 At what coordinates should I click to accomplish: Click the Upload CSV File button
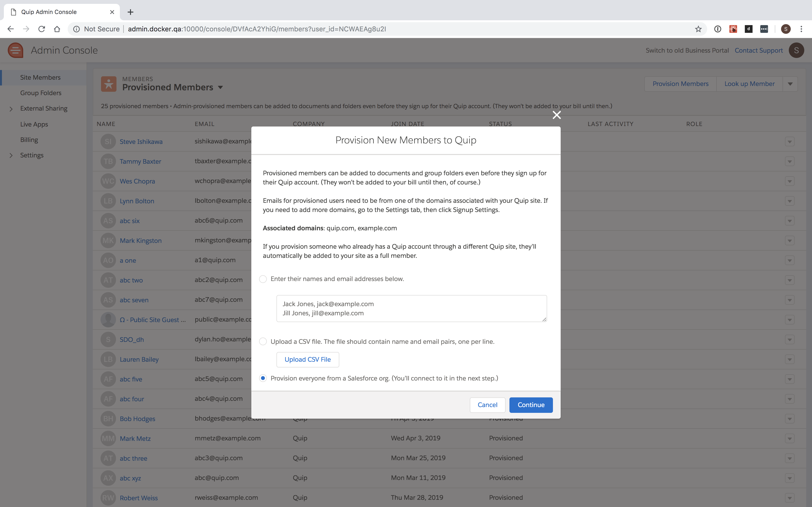[307, 359]
